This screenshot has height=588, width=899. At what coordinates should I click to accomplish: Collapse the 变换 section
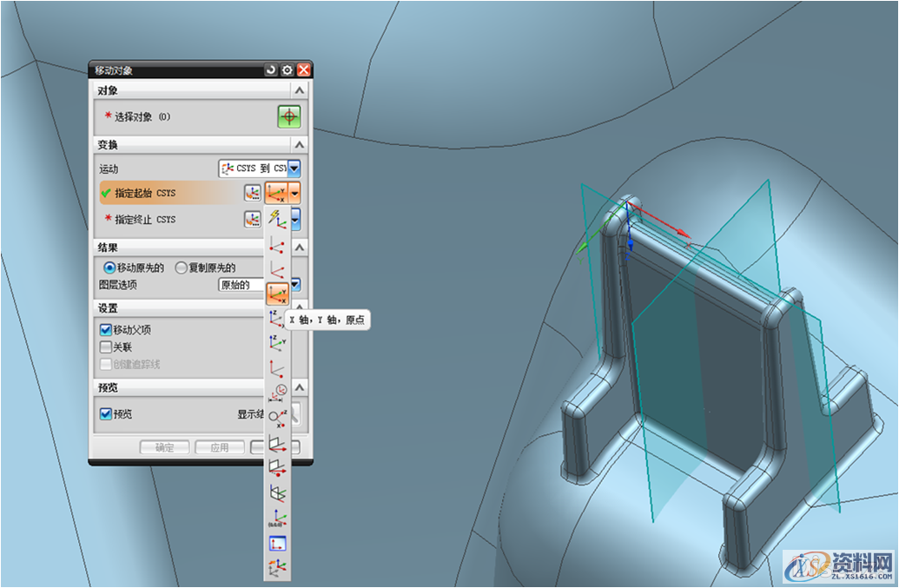pos(299,144)
